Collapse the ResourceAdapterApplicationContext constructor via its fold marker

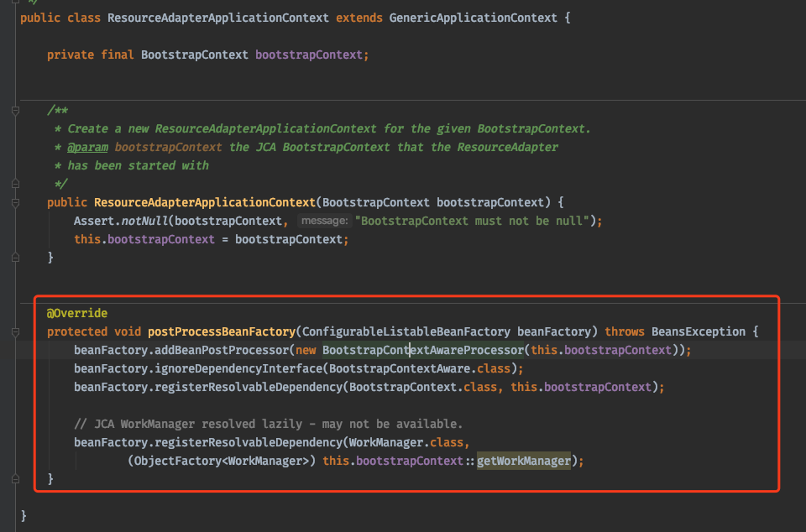(x=15, y=203)
